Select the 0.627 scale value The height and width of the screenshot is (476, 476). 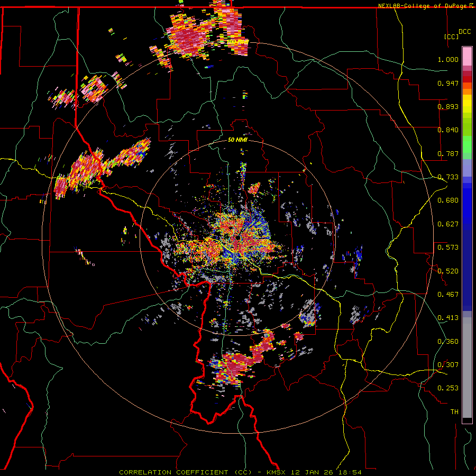(448, 224)
